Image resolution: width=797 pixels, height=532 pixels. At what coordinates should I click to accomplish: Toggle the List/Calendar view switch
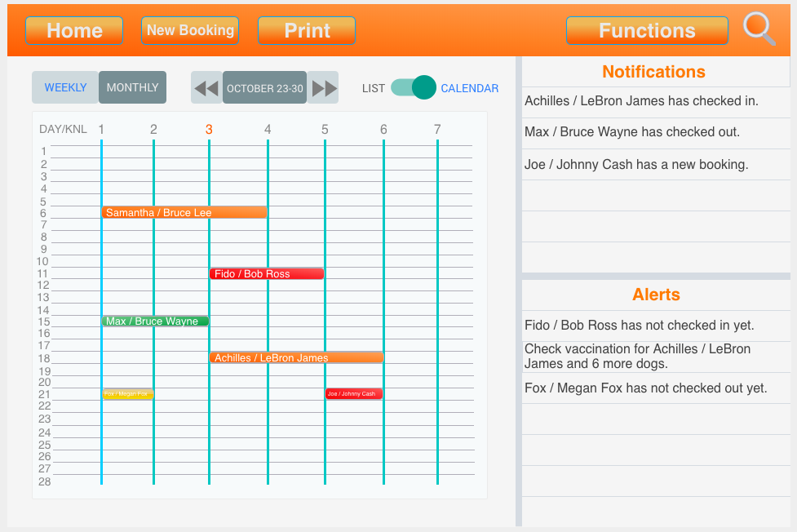click(x=414, y=87)
